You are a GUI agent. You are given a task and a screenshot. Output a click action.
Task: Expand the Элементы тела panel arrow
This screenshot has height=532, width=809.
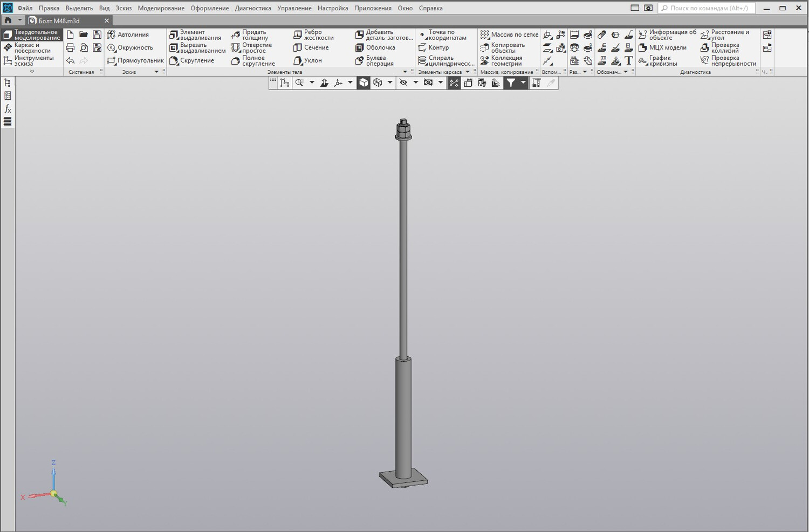pyautogui.click(x=405, y=72)
